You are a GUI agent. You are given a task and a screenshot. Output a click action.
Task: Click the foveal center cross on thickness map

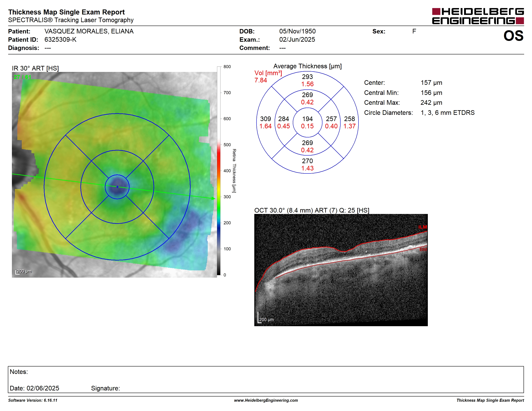click(117, 187)
